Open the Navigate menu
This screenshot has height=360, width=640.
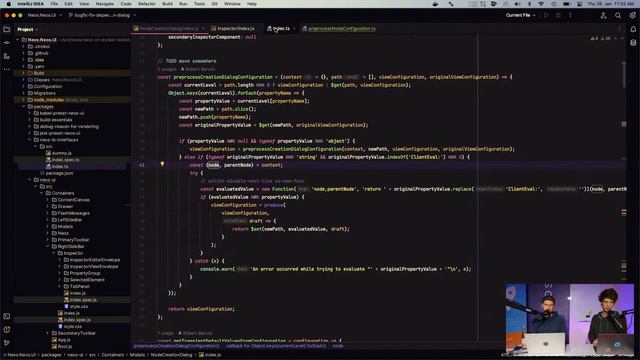[104, 4]
